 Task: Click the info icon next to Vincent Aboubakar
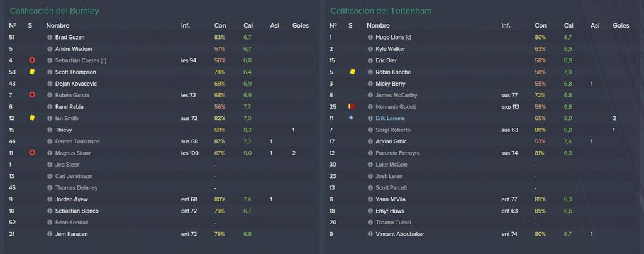[370, 234]
